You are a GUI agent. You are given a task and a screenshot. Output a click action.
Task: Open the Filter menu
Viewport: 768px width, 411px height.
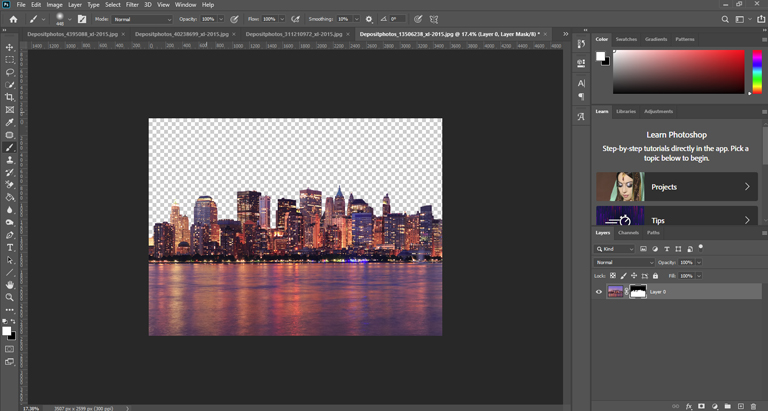tap(132, 5)
